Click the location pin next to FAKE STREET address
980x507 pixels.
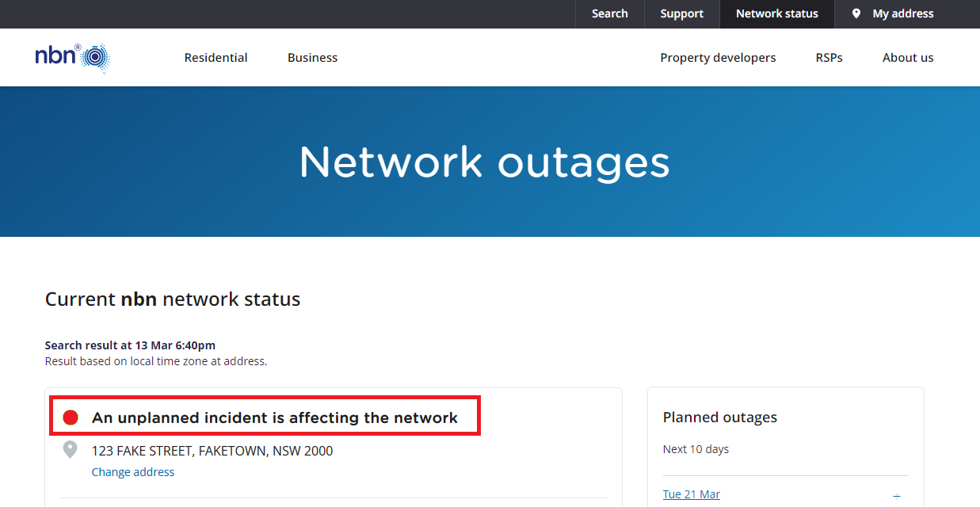(x=70, y=449)
